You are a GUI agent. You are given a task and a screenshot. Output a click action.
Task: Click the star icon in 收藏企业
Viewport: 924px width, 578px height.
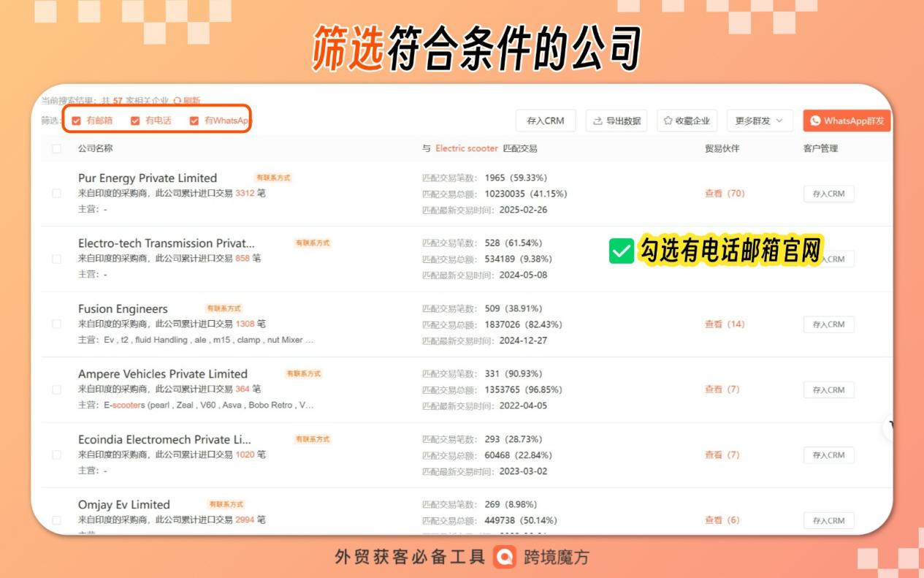668,121
